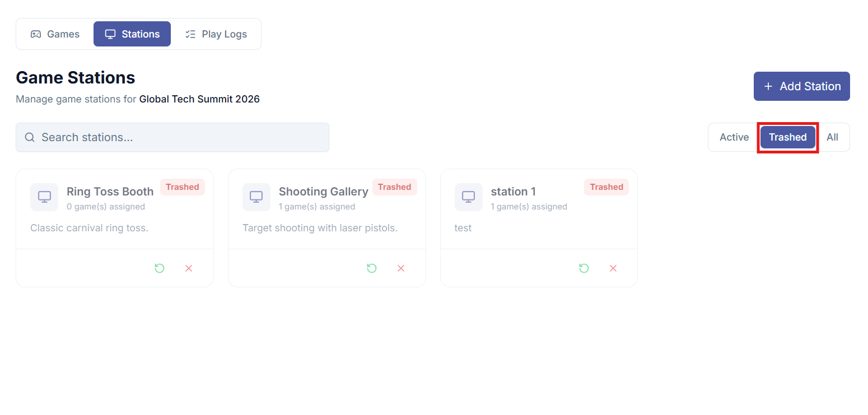The image size is (868, 415).
Task: Restore the Ring Toss Booth station
Action: pos(160,268)
